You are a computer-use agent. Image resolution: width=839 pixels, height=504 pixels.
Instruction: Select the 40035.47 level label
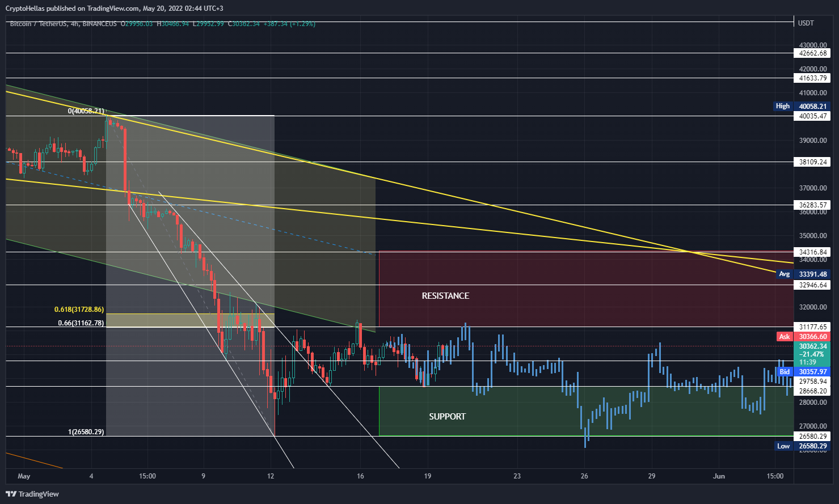click(x=813, y=116)
